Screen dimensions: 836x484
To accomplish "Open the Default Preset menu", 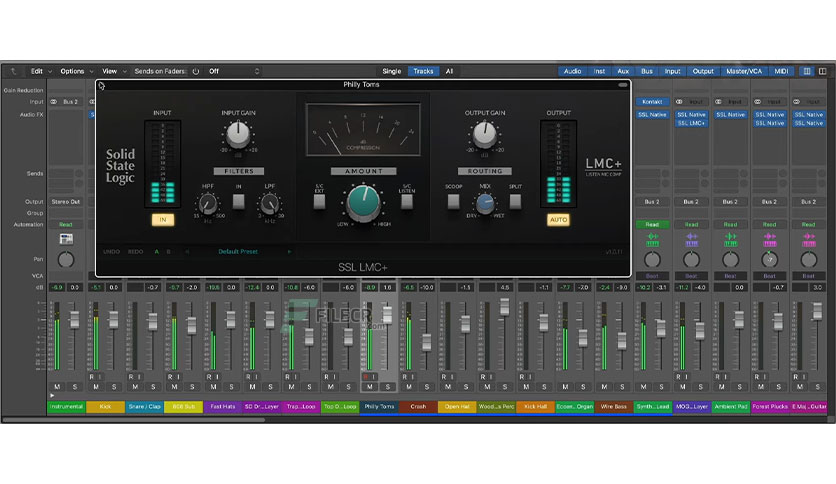I will coord(238,252).
